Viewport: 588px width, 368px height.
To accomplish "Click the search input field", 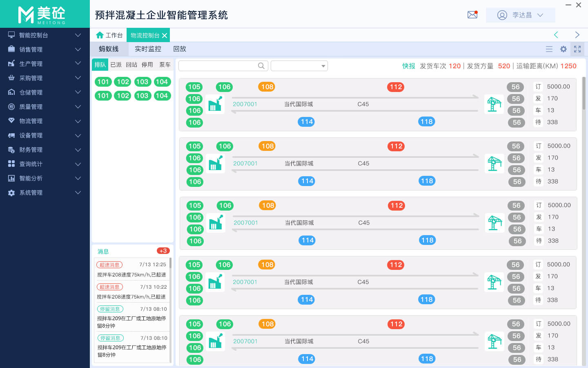I will pos(218,66).
